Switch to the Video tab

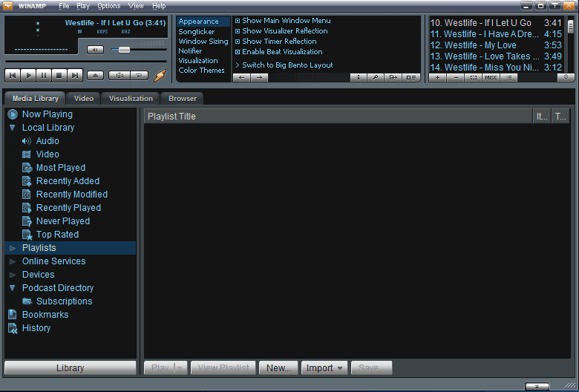tap(84, 99)
